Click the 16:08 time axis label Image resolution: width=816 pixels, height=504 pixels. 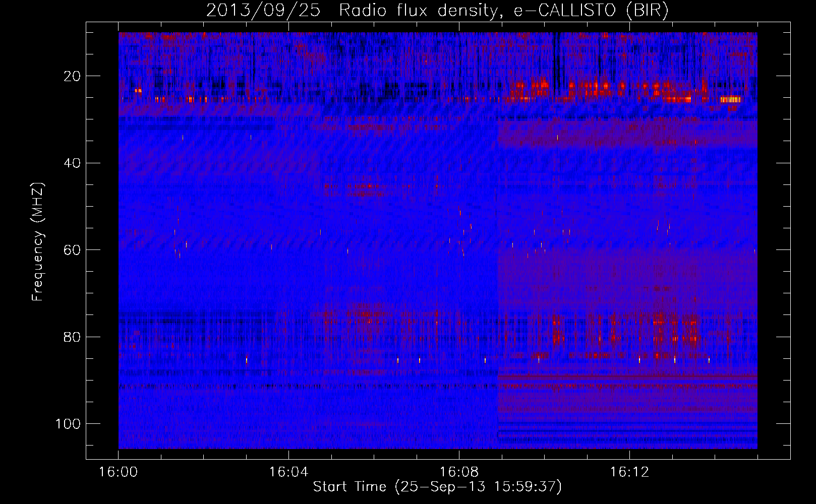click(459, 472)
